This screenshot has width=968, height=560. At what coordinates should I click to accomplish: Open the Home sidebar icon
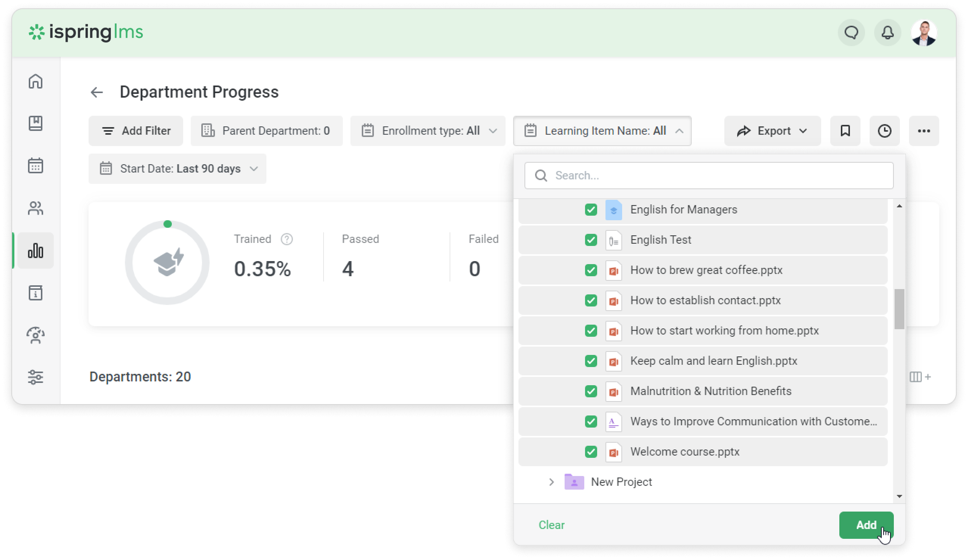click(35, 81)
